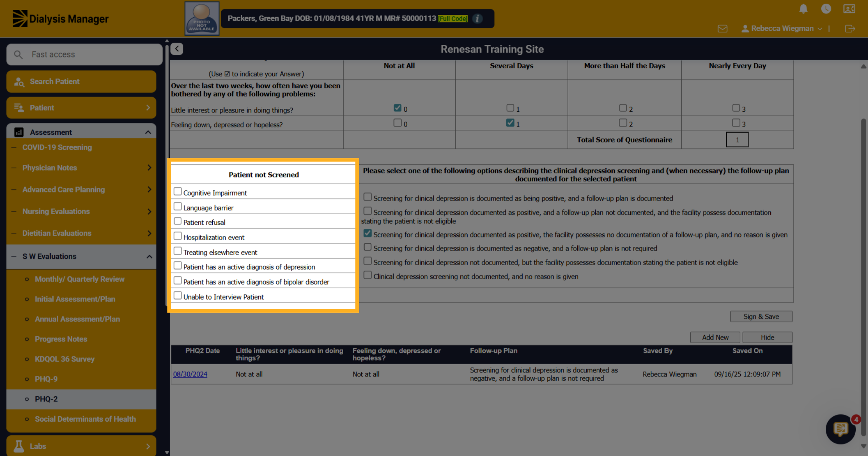Check the Hospitalization event checkbox
Viewport: 868px width, 456px height.
[178, 236]
